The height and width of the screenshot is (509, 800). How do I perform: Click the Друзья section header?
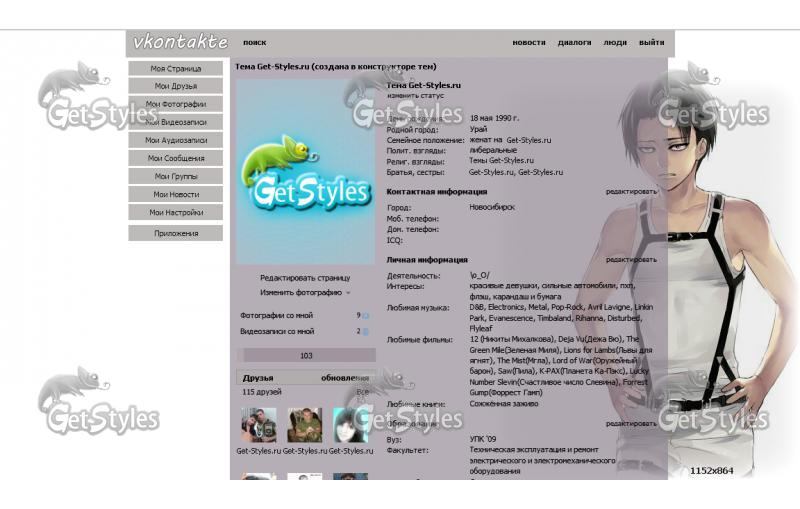pyautogui.click(x=258, y=378)
